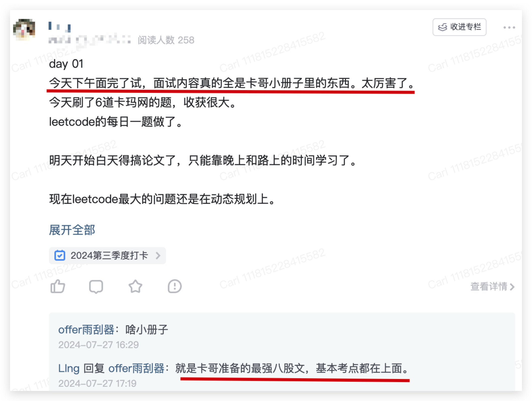Click the 2024-07-27 16:29 comment timestamp
This screenshot has height=401, width=532.
98,345
